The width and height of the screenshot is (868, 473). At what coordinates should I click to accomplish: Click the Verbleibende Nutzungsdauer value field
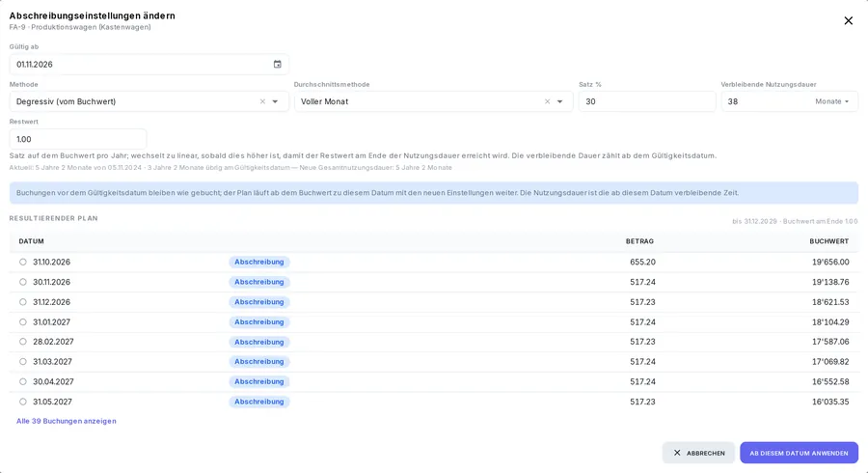(x=767, y=101)
